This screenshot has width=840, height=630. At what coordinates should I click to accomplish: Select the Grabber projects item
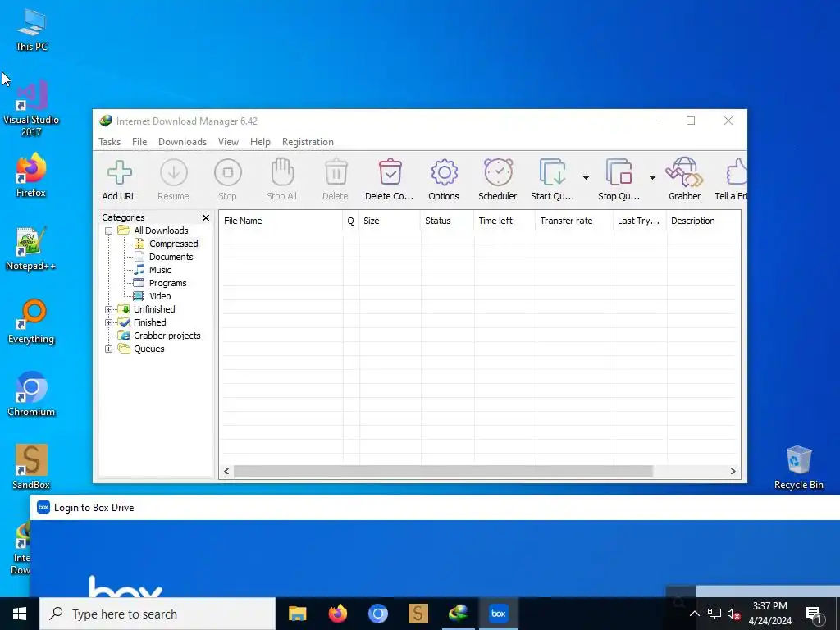tap(167, 336)
